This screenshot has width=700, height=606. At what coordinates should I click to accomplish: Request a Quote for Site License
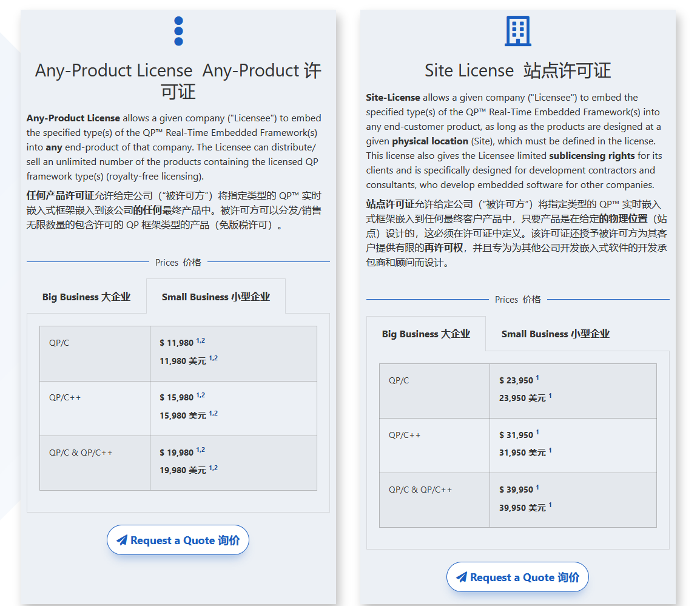(517, 577)
